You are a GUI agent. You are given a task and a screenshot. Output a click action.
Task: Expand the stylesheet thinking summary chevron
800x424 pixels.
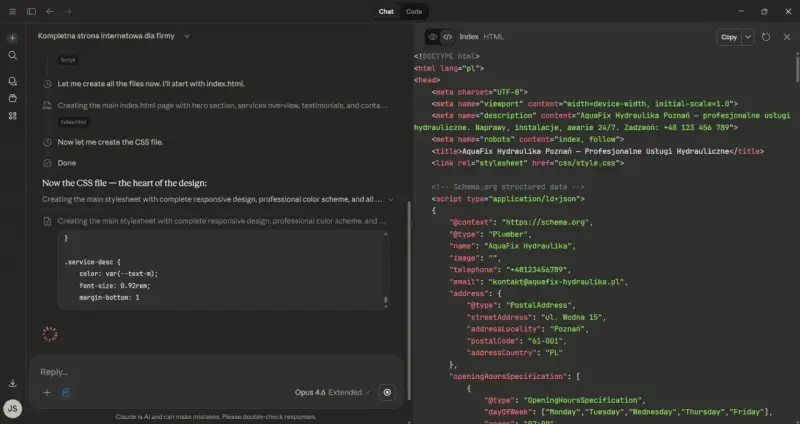click(x=391, y=199)
